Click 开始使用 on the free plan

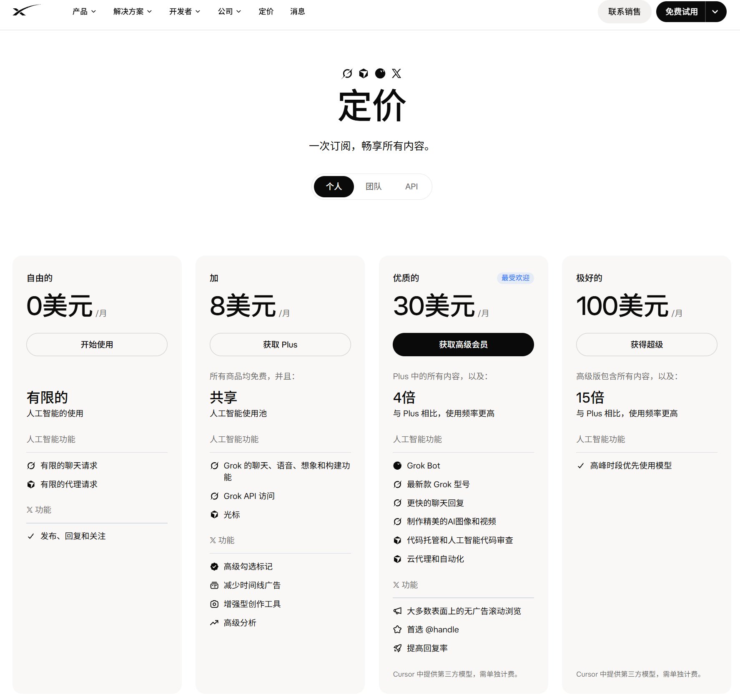(97, 345)
